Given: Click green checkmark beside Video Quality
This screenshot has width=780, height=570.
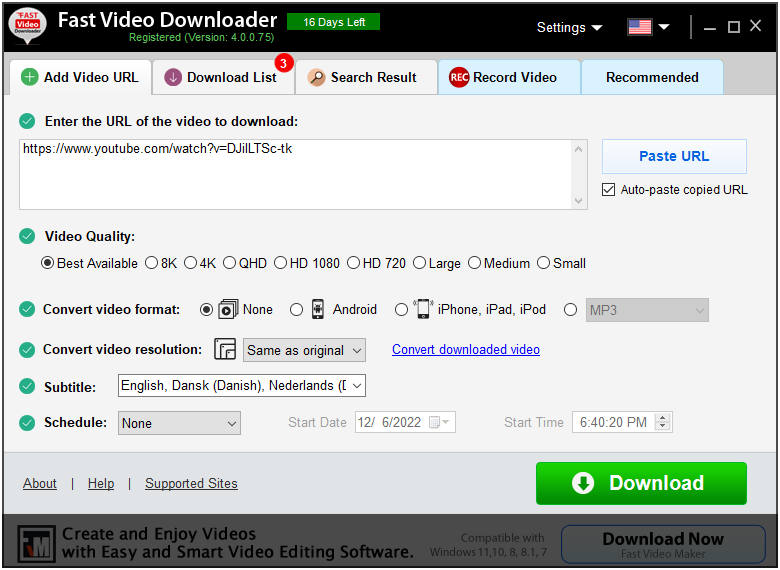Looking at the screenshot, I should pos(27,236).
